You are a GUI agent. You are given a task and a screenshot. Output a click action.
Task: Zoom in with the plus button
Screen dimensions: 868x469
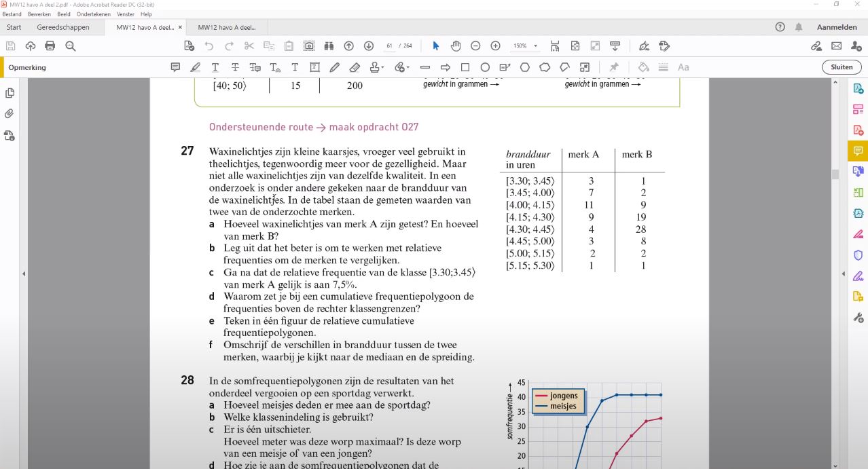pyautogui.click(x=496, y=45)
